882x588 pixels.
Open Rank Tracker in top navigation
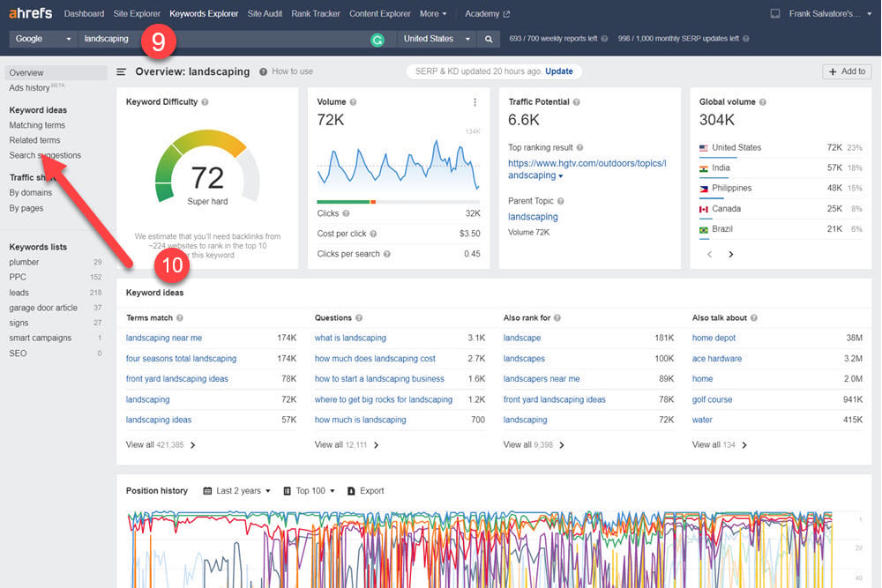[316, 13]
